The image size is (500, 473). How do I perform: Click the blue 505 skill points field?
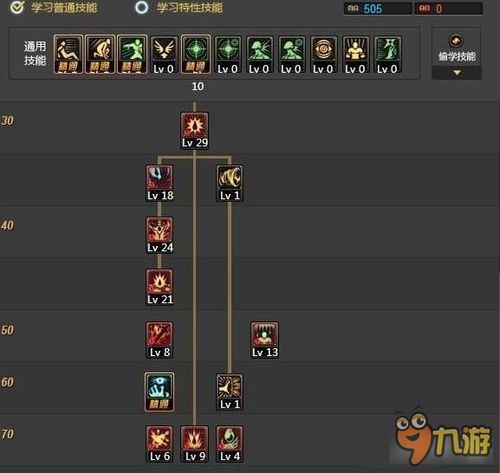tap(378, 8)
